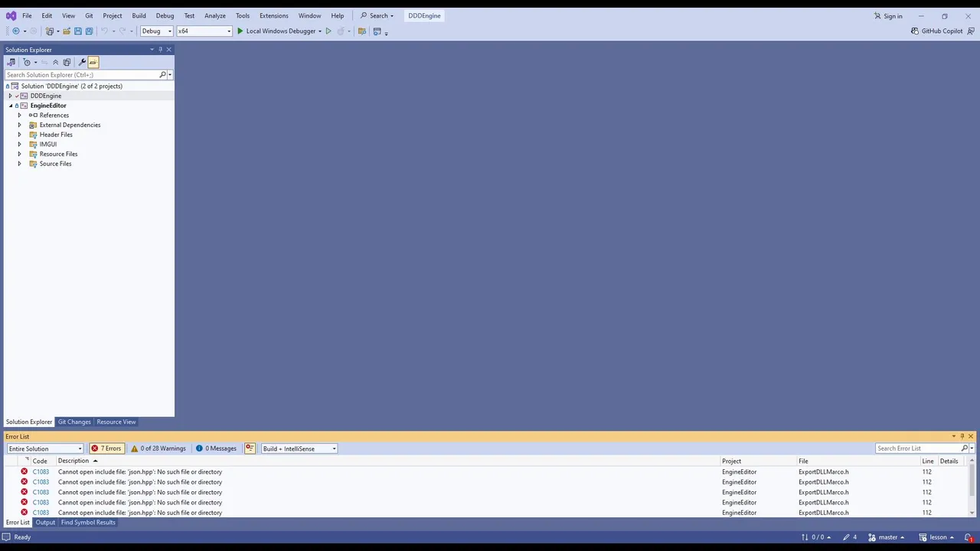Click the pencil pending changes indicator
The height and width of the screenshot is (551, 980).
(x=850, y=537)
